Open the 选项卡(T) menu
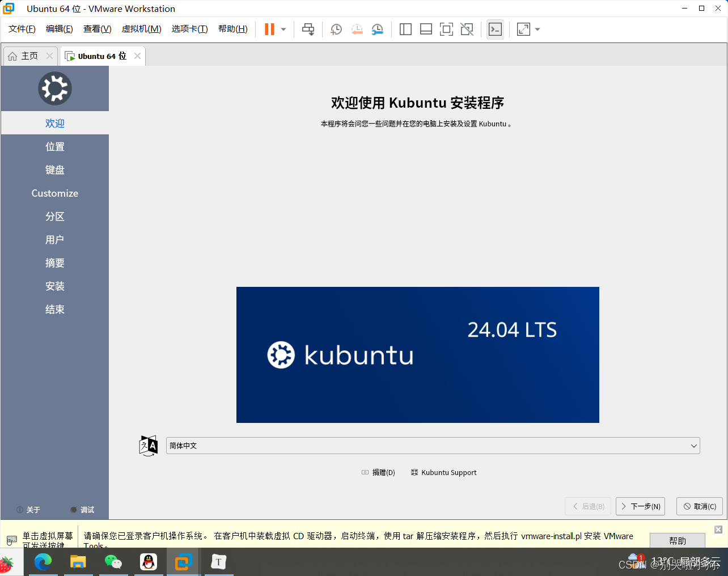Viewport: 728px width, 576px height. click(x=190, y=29)
